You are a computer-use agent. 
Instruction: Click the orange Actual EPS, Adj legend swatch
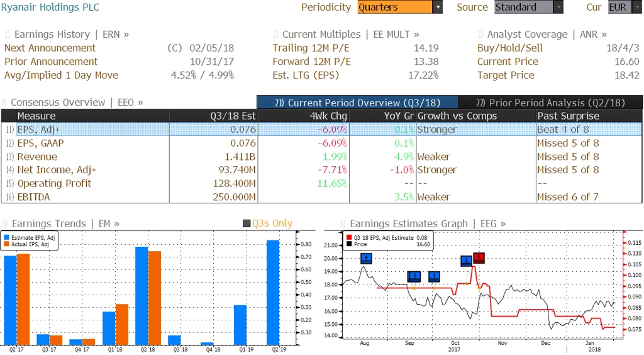coord(6,244)
